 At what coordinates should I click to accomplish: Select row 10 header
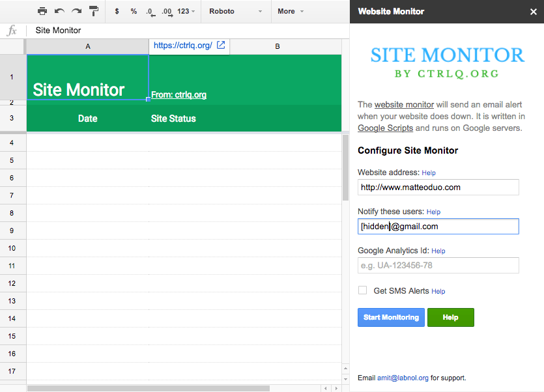[12, 248]
